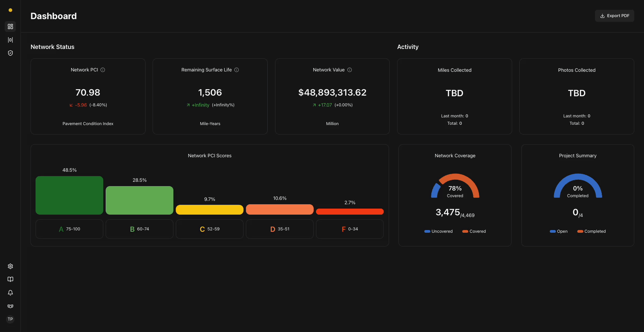Select the F 0-34 grade filter
Viewport: 644px width, 332px height.
click(x=350, y=229)
